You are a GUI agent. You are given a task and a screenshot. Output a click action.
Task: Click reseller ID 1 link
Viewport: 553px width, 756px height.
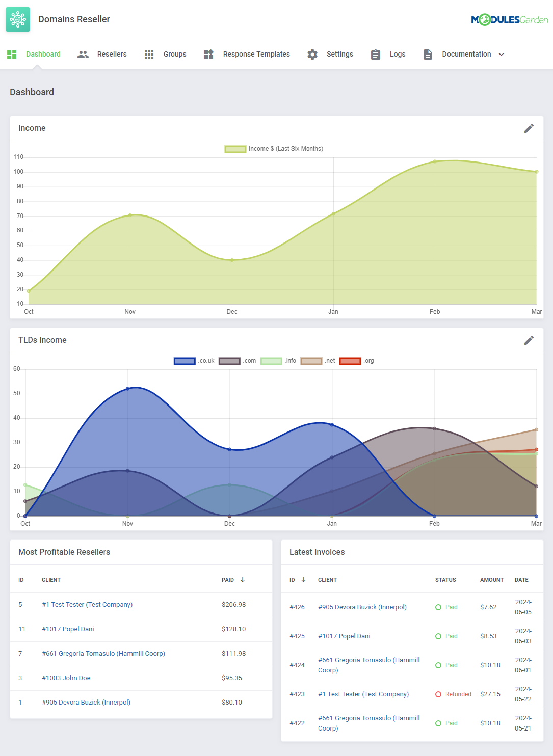pos(20,703)
